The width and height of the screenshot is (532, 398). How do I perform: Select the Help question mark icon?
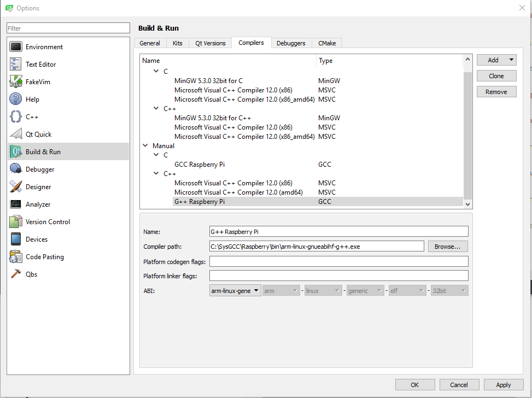(16, 99)
